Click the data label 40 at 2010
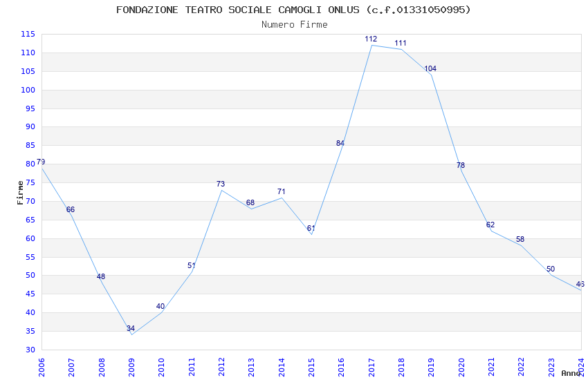 point(160,306)
